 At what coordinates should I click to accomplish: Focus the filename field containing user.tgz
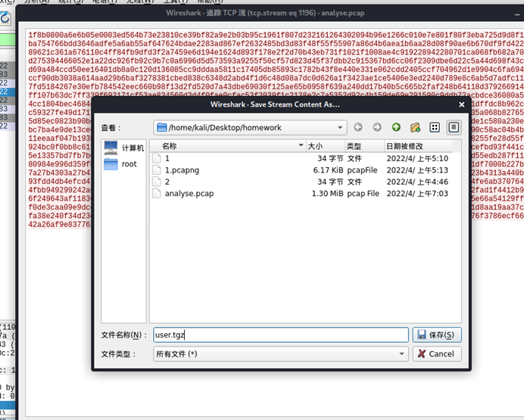click(281, 334)
